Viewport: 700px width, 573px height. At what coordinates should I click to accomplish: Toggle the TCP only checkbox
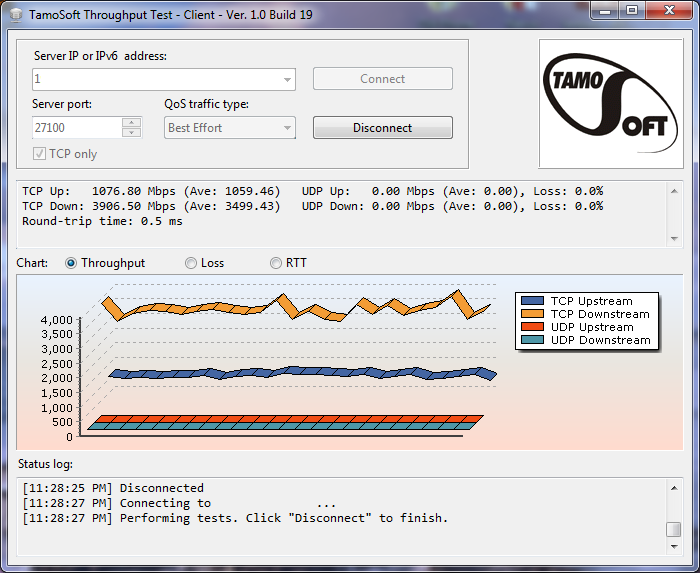click(x=39, y=154)
